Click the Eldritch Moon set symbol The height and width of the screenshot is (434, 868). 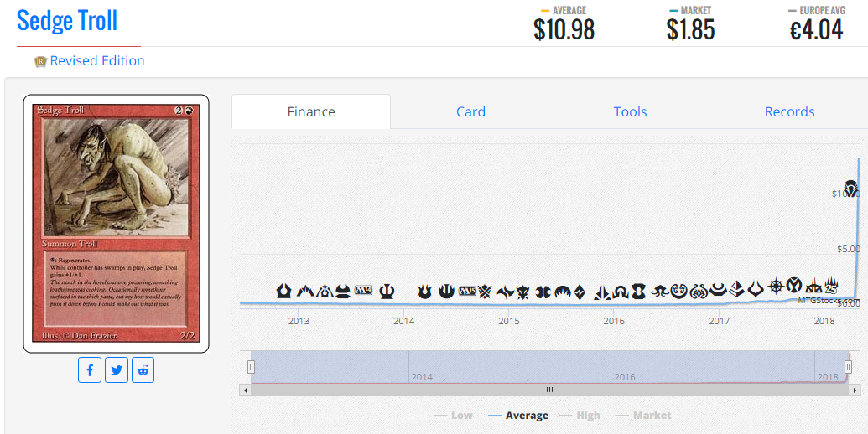coord(660,291)
